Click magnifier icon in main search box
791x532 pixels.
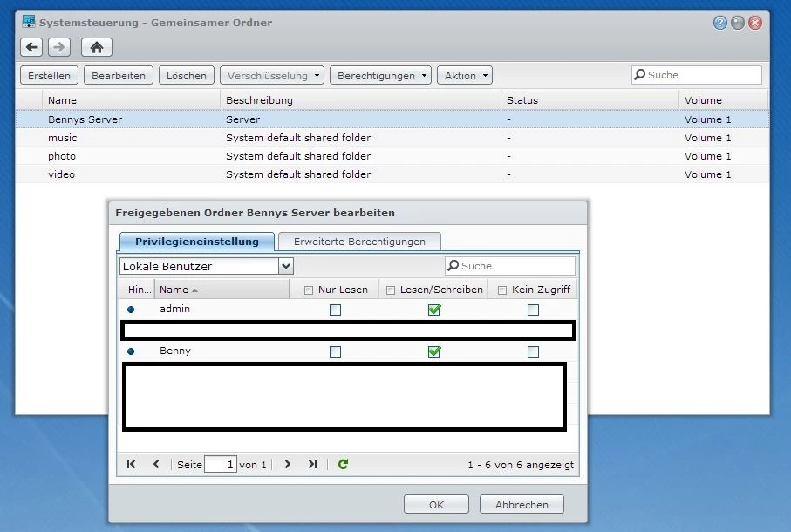pyautogui.click(x=639, y=75)
